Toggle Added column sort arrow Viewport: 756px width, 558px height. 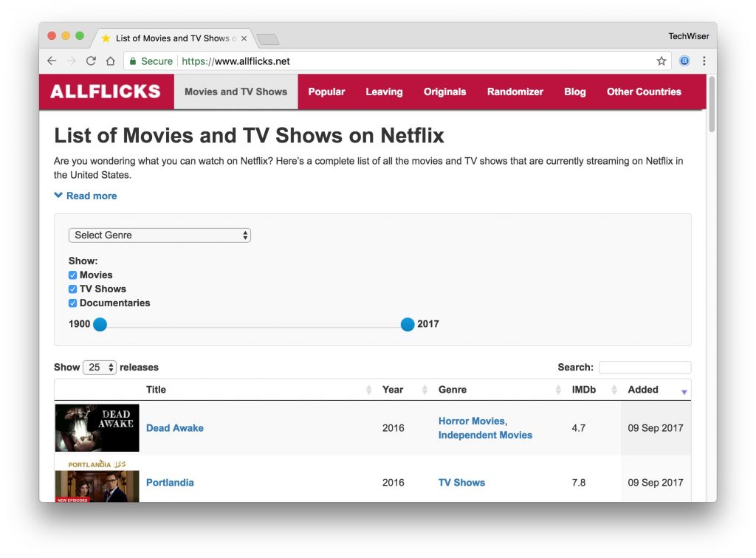[x=684, y=392]
